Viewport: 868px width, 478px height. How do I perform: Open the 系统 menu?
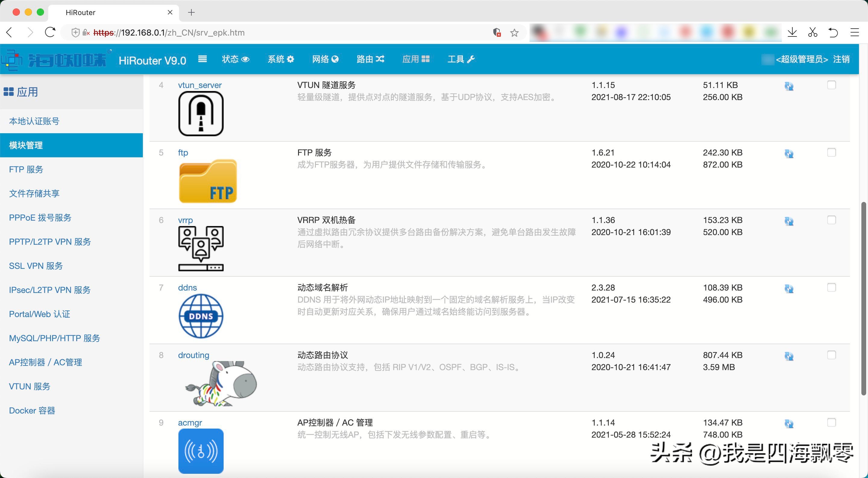[x=281, y=59]
